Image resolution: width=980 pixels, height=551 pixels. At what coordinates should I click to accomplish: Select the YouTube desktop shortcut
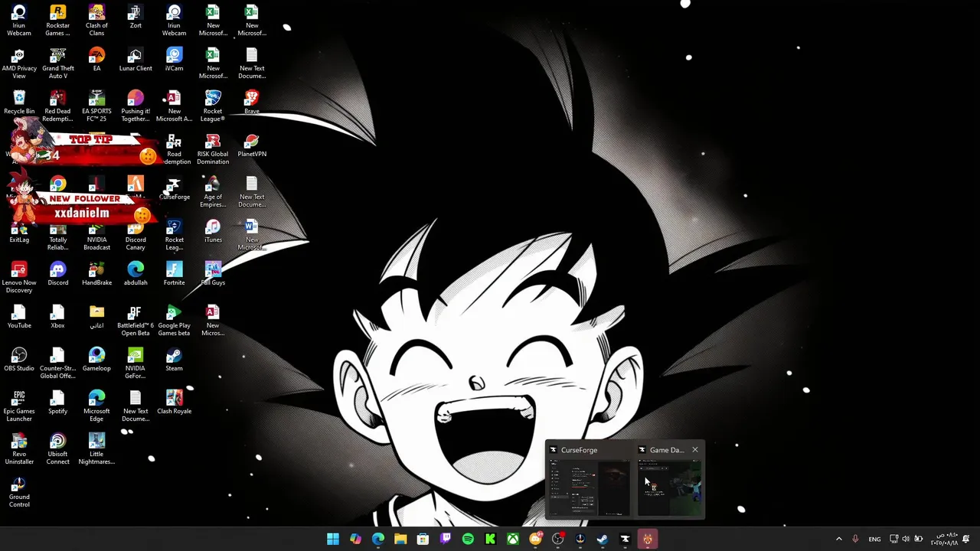[19, 317]
